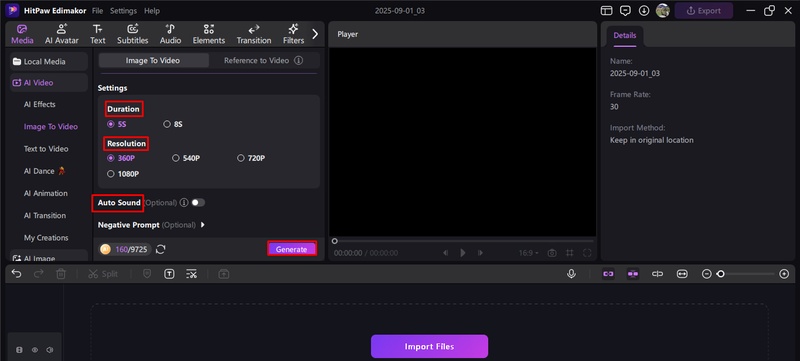Click the auto-cut scissors lines icon
Image resolution: width=800 pixels, height=361 pixels.
click(x=191, y=274)
